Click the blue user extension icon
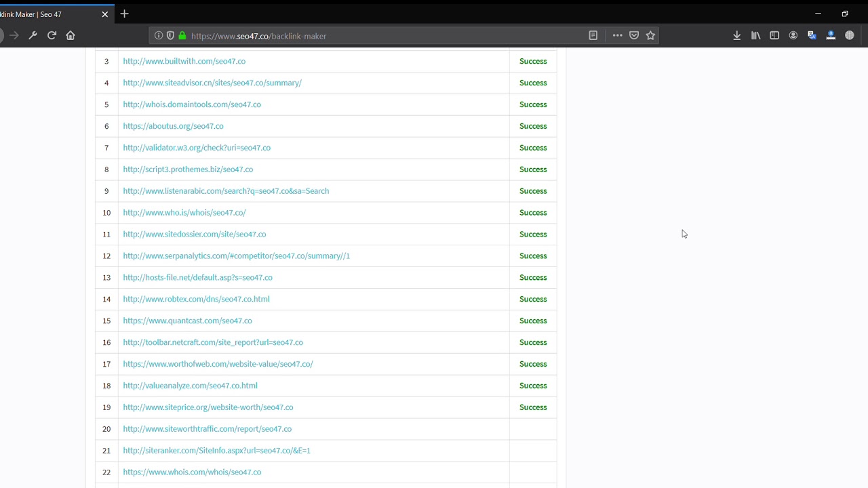 point(831,35)
